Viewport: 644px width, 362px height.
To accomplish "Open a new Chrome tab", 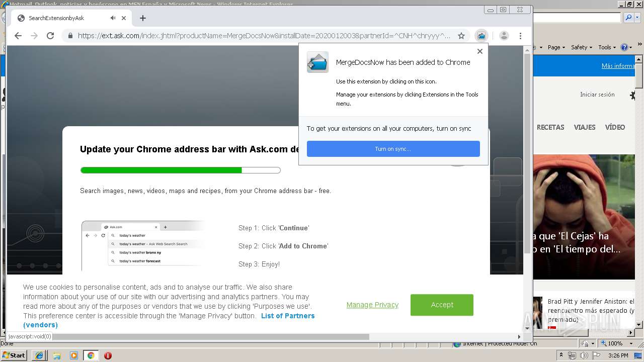I will click(143, 18).
